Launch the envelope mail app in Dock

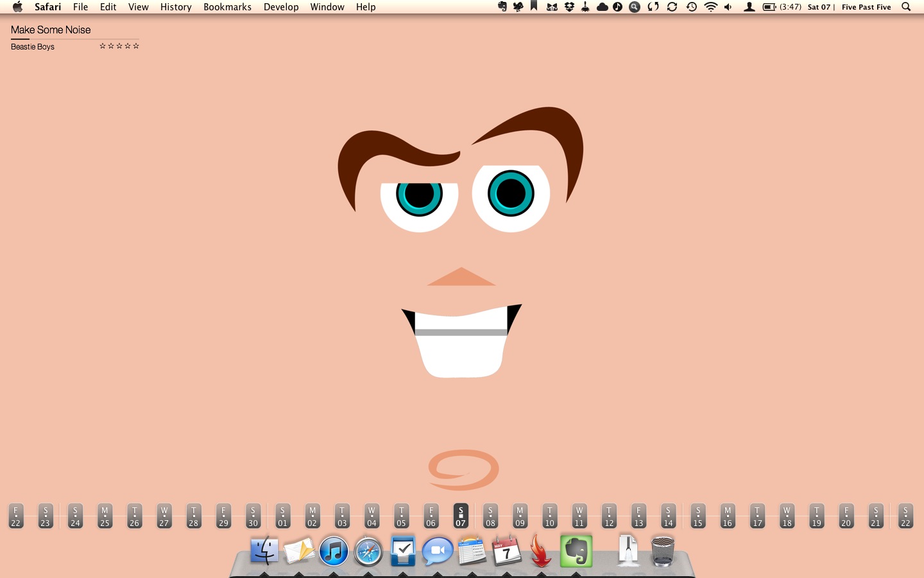pos(299,551)
